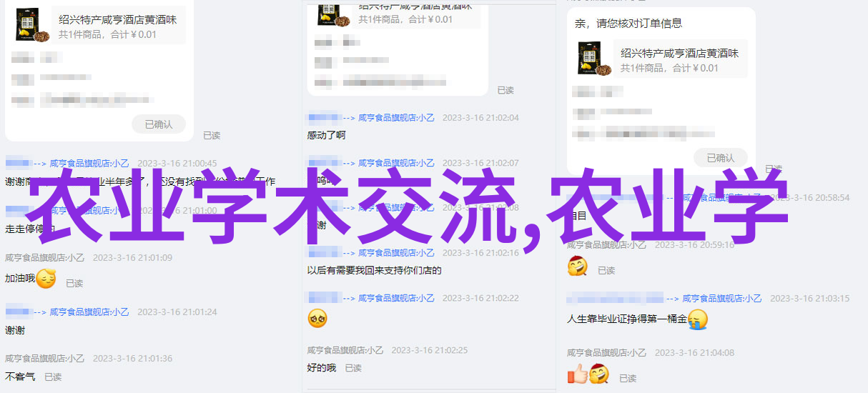The height and width of the screenshot is (393, 868).
Task: Click the 咸亨食品旗舰店:小乙 sender name at 21:02:04
Action: (396, 118)
